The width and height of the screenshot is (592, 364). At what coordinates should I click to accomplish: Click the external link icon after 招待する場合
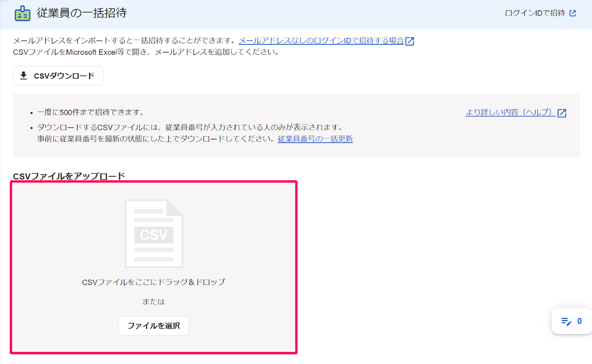click(410, 41)
